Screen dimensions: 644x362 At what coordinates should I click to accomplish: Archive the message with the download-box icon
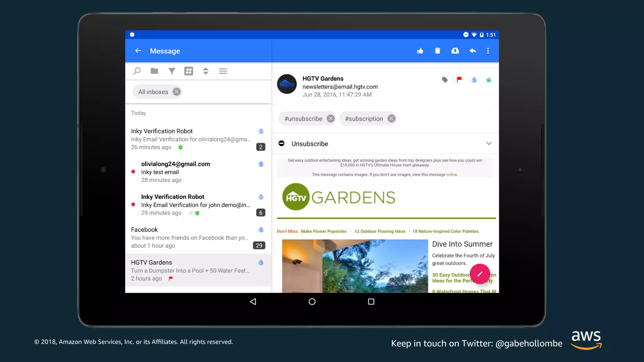[455, 51]
